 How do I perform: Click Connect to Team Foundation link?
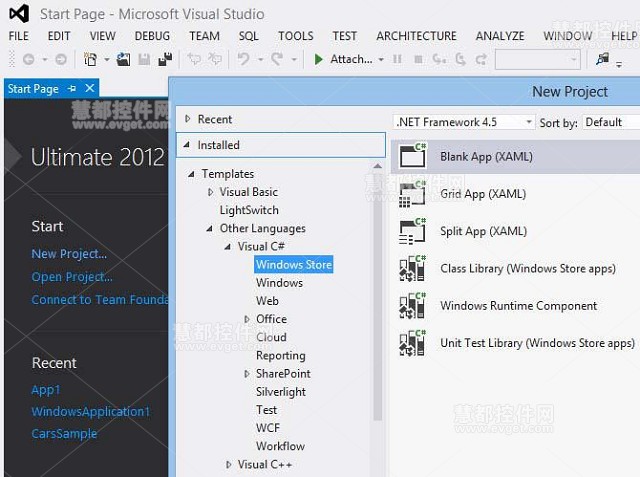tap(100, 300)
